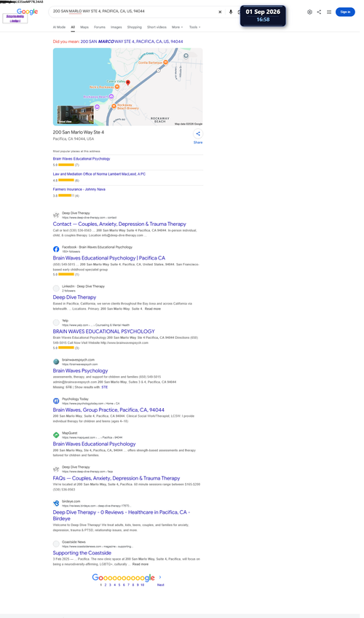Viewport: 364px width, 618px height.
Task: Click Rockaway Beach Brewery marker on map
Action: [x=114, y=106]
